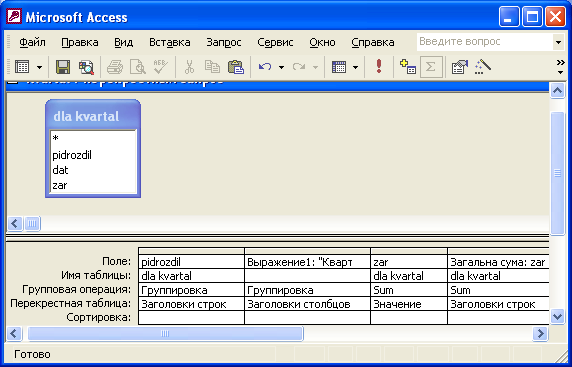Image resolution: width=572 pixels, height=367 pixels.
Task: Click the vertical scrollbar thumb of window
Action: (557, 174)
